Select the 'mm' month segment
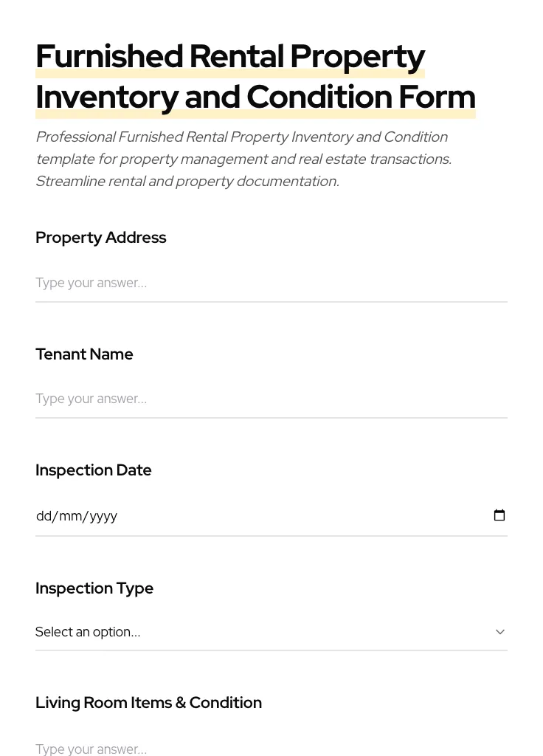Image resolution: width=543 pixels, height=756 pixels. [70, 515]
